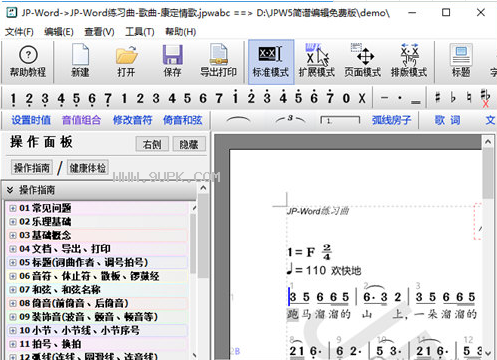Insert the natural accidental symbol
This screenshot has width=497, height=360.
(469, 98)
